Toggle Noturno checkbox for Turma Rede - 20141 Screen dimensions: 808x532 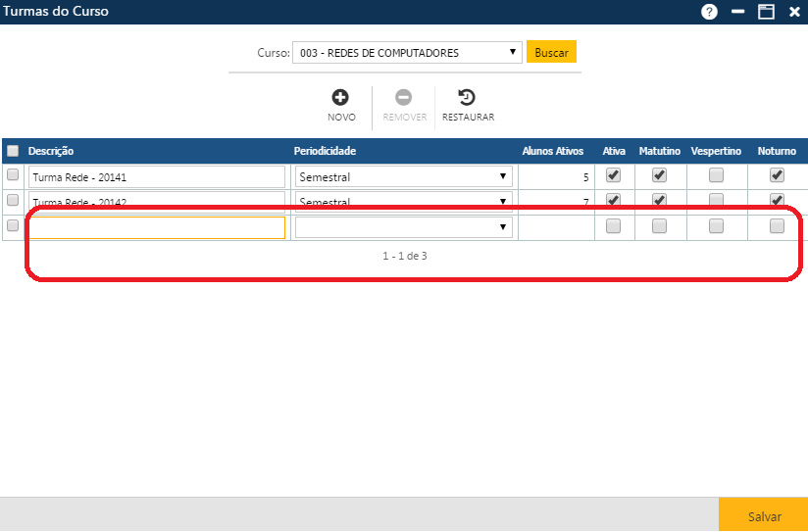(x=777, y=175)
